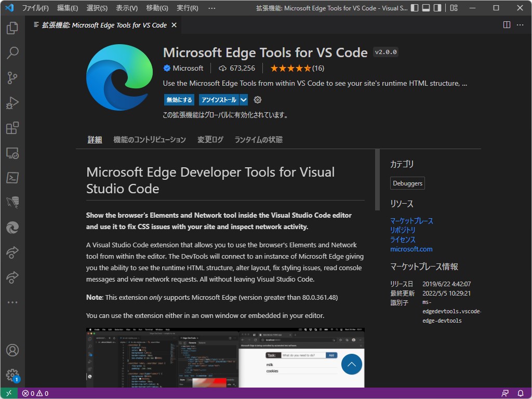Open Microsoft Edge Tools from the activity bar
Screen dimensions: 532x399
coord(11,228)
